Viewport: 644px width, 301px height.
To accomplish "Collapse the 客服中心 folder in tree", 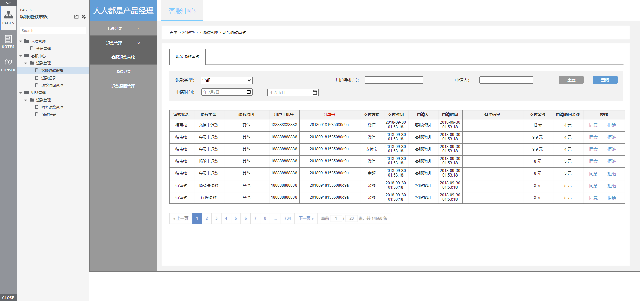I will 21,56.
